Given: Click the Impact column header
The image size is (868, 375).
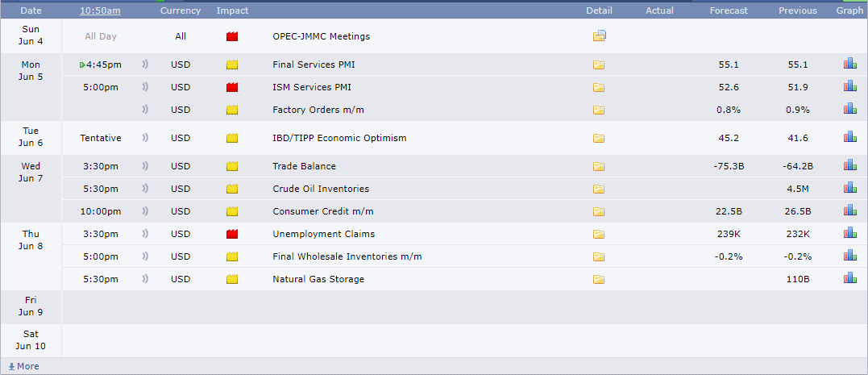Looking at the screenshot, I should (232, 10).
